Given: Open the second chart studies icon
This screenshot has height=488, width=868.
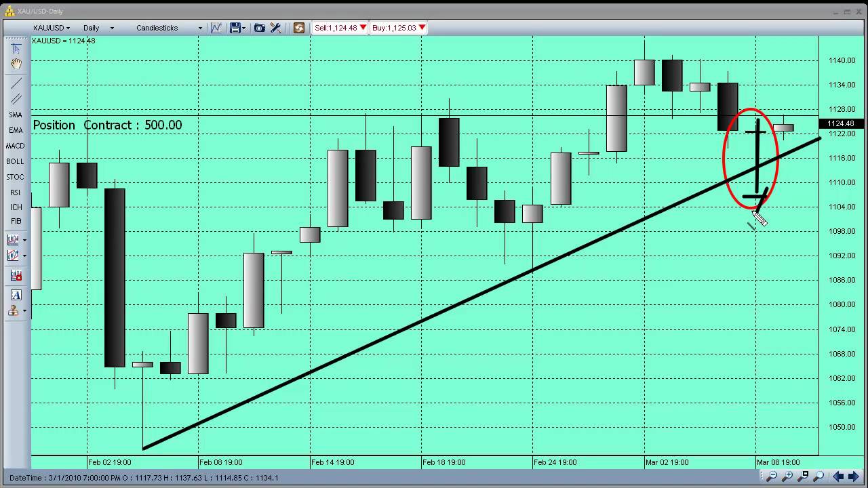Looking at the screenshot, I should [13, 256].
